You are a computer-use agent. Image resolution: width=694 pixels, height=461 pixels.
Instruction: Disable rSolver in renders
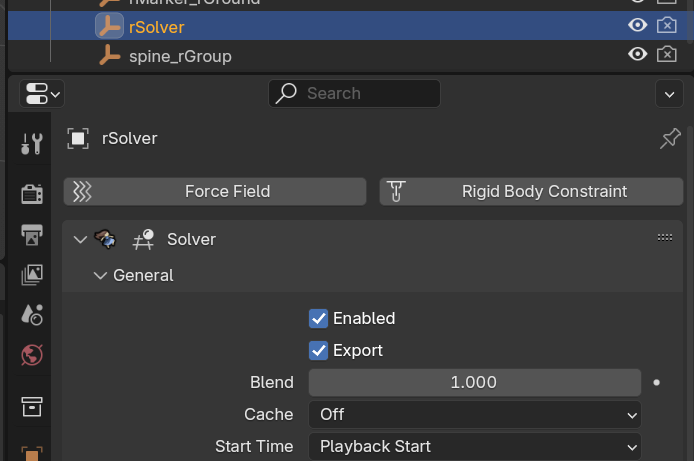[667, 26]
